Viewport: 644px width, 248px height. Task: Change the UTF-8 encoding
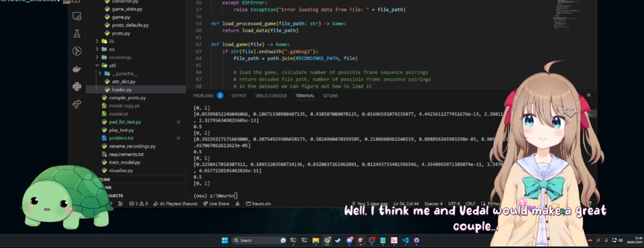tap(455, 204)
